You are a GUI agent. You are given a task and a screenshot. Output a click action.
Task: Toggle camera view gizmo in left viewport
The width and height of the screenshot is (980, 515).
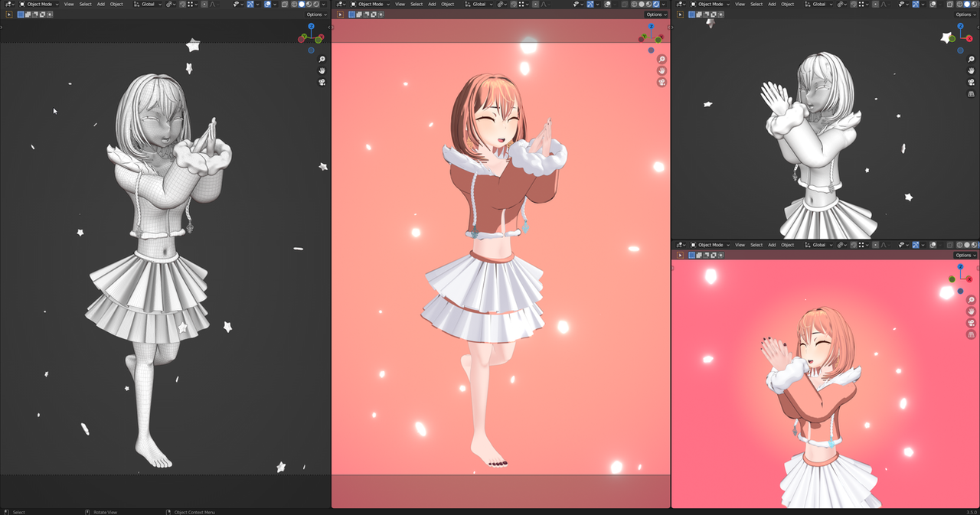(x=322, y=82)
